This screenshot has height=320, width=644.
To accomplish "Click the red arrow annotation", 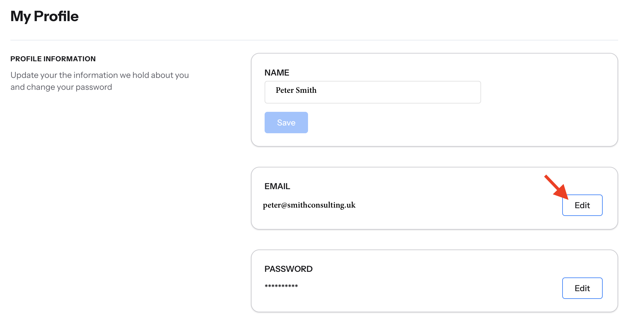I will tap(556, 187).
